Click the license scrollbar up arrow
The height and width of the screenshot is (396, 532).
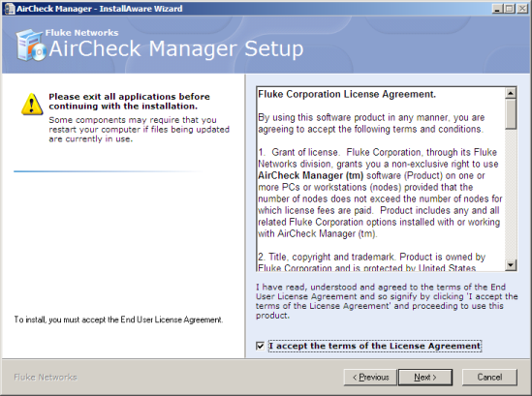(511, 93)
